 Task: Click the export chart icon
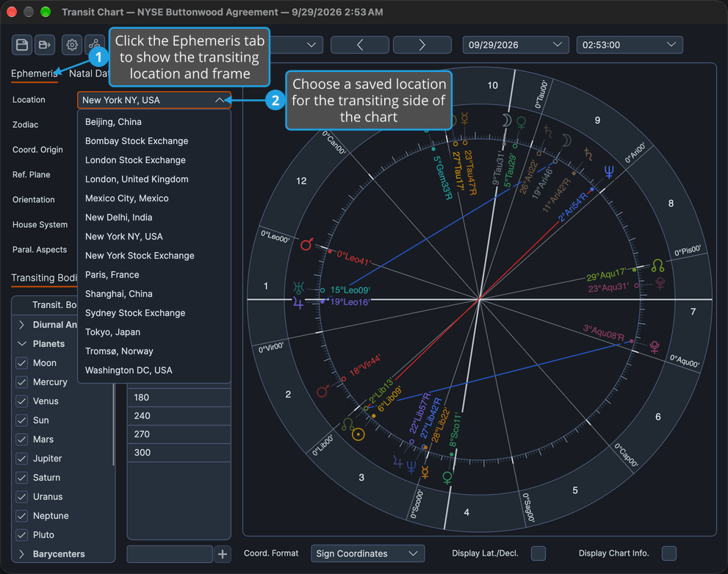pyautogui.click(x=45, y=45)
